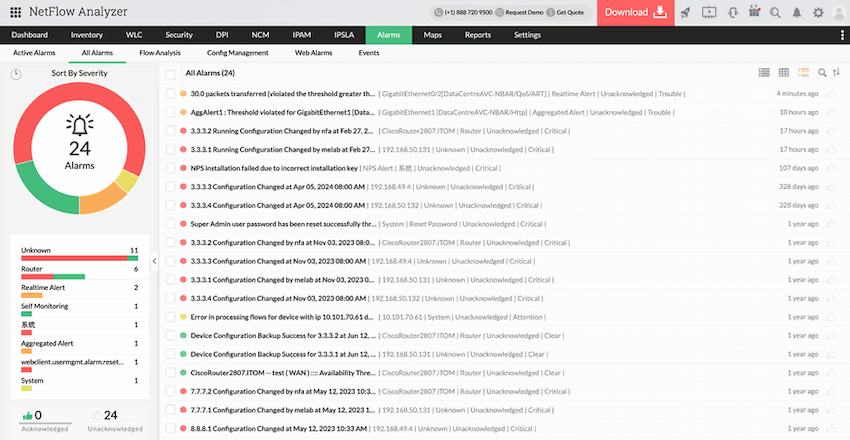Check the Super Admin password reset checkbox
The width and height of the screenshot is (850, 440).
tap(171, 224)
